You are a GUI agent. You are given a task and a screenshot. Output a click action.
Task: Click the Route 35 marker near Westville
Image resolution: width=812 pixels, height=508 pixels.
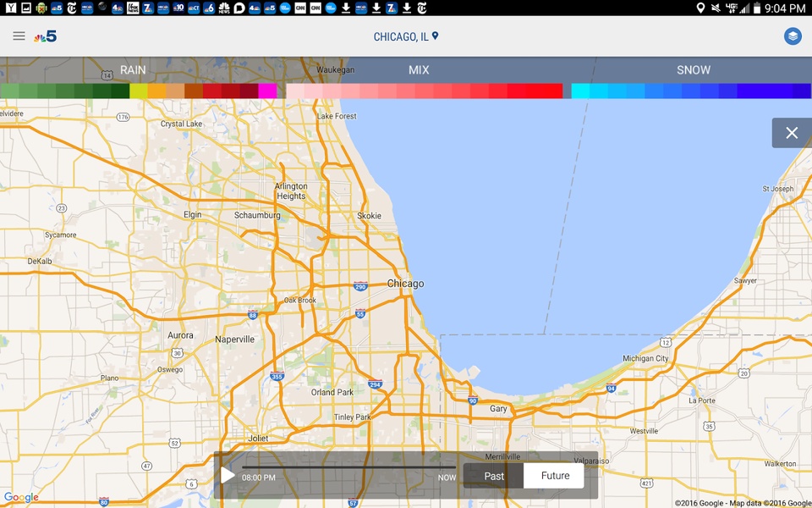pyautogui.click(x=709, y=426)
